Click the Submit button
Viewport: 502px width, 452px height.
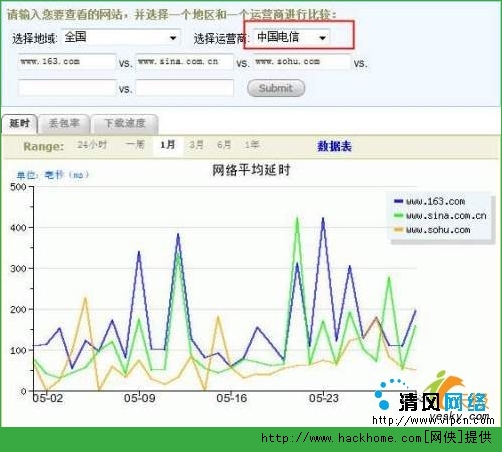click(276, 88)
